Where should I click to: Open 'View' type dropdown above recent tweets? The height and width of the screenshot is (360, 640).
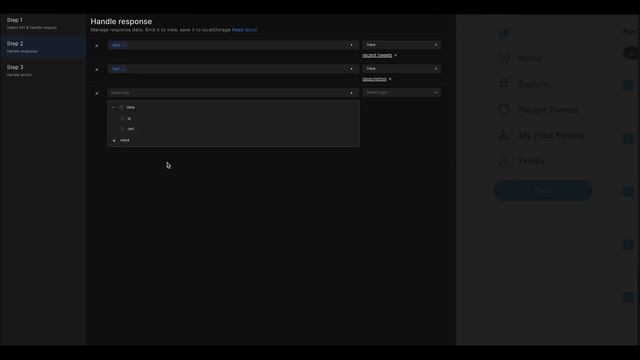pyautogui.click(x=402, y=45)
